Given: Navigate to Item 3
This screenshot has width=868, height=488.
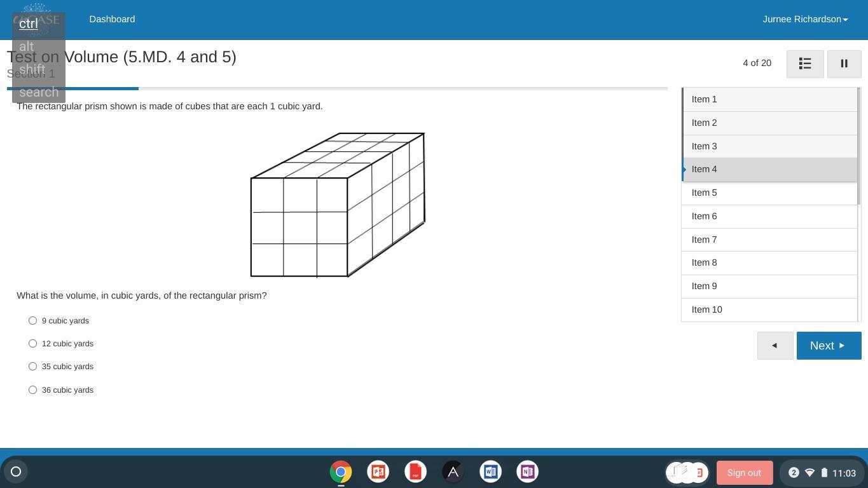Looking at the screenshot, I should 769,147.
